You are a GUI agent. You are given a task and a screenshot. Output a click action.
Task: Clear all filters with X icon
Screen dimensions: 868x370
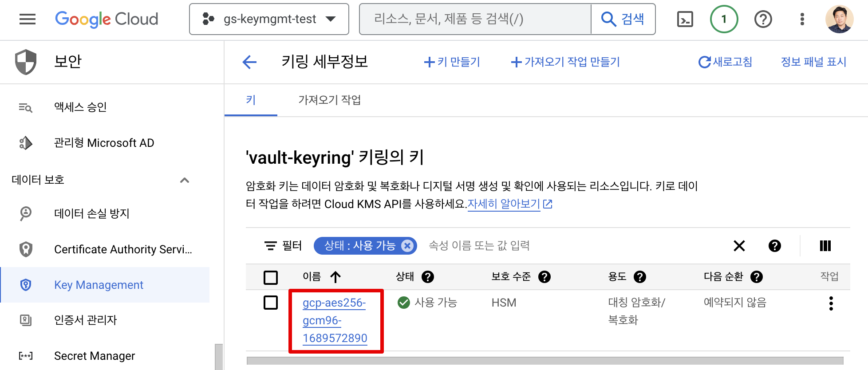click(x=739, y=246)
